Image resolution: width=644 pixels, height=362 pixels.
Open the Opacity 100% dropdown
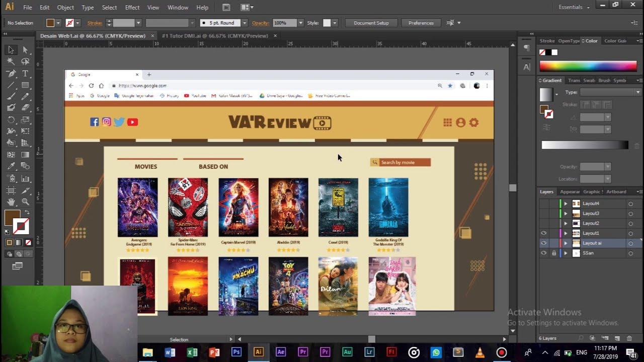(301, 23)
